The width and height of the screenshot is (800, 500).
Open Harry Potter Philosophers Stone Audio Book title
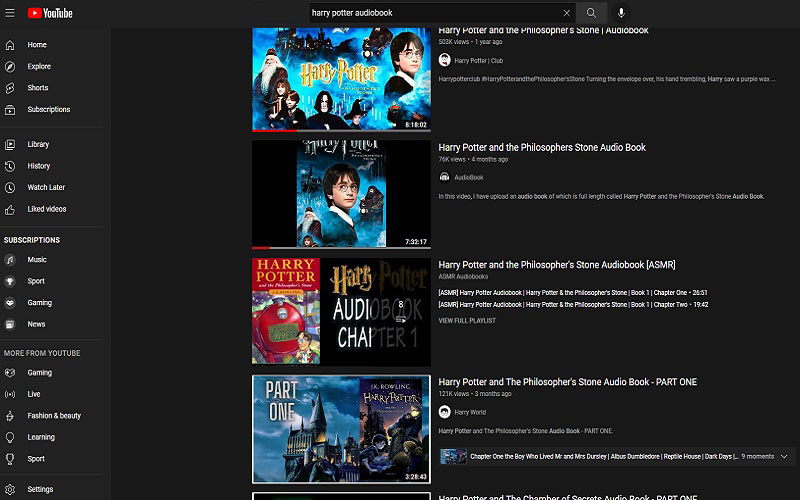click(542, 147)
